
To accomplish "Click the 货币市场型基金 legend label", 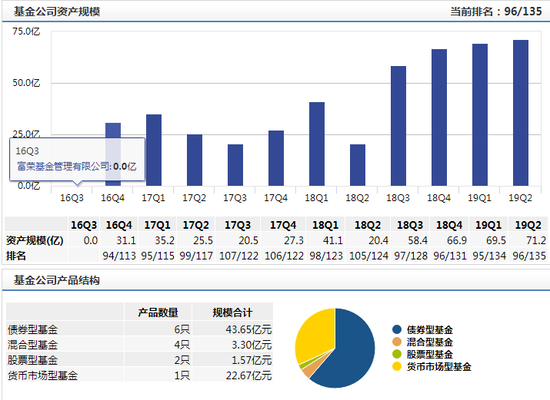I will click(439, 367).
